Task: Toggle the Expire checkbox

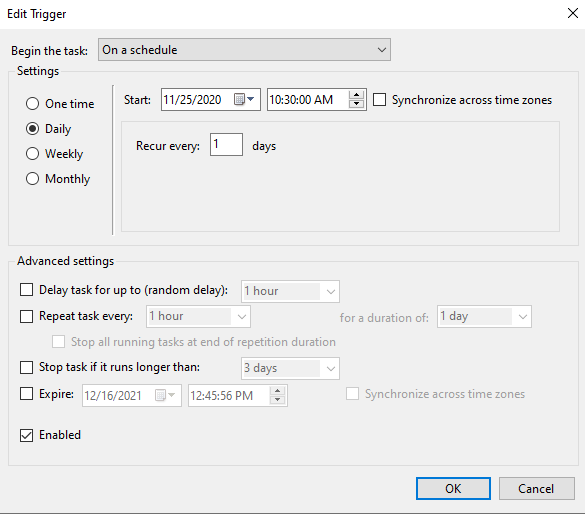Action: [x=26, y=394]
